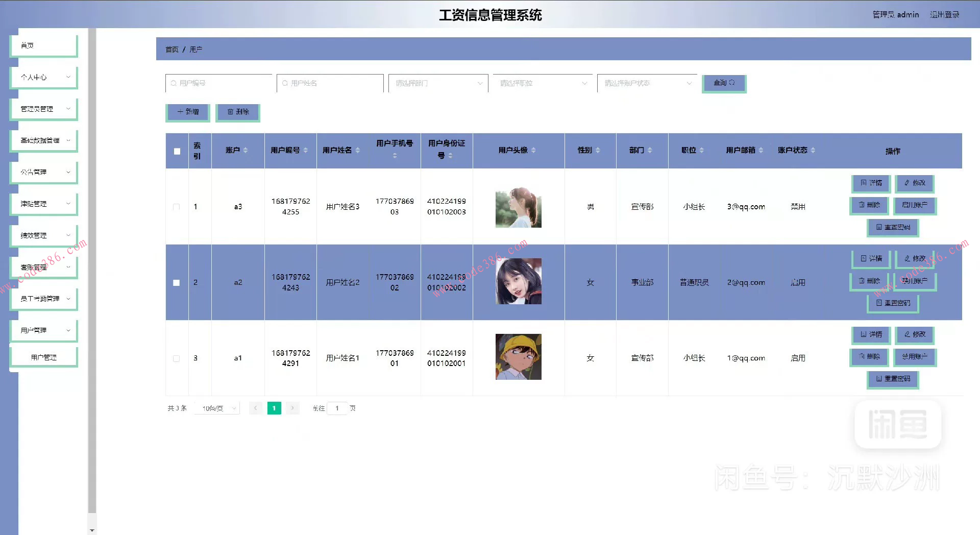This screenshot has width=980, height=535.
Task: Go to the next page arrow
Action: [292, 408]
